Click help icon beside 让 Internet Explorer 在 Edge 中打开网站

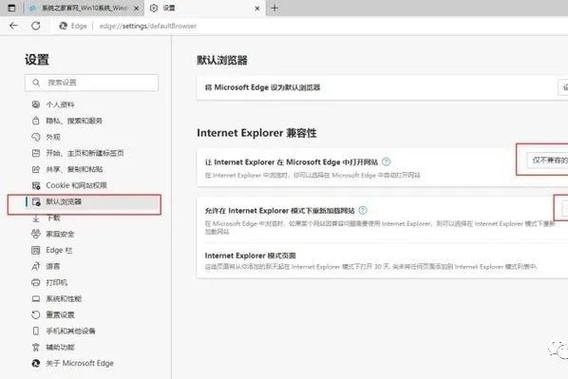click(x=387, y=162)
